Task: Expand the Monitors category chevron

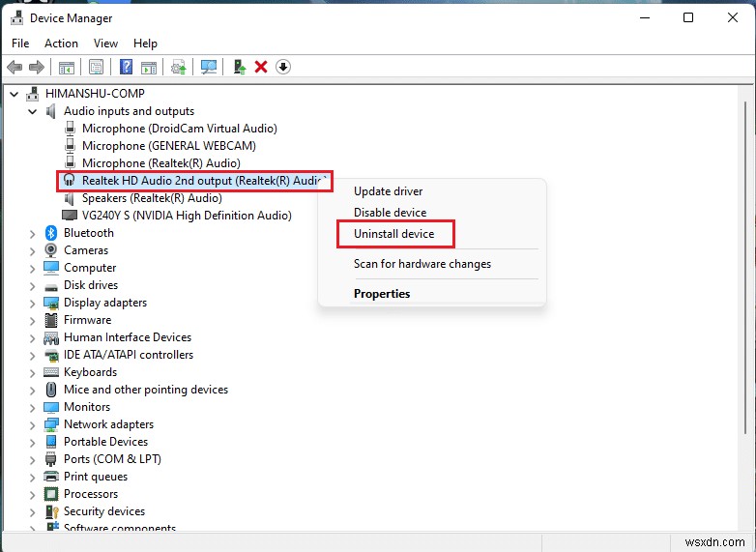Action: [32, 407]
